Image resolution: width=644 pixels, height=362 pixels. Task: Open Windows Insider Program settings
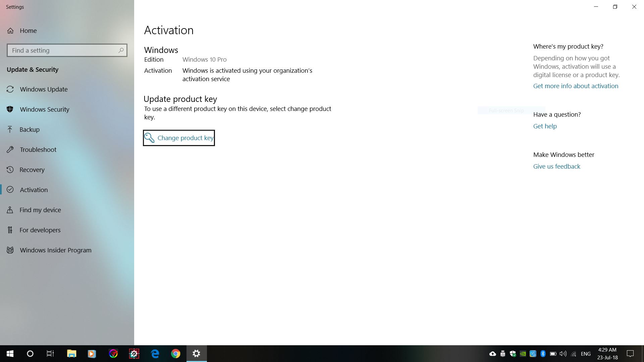[55, 250]
